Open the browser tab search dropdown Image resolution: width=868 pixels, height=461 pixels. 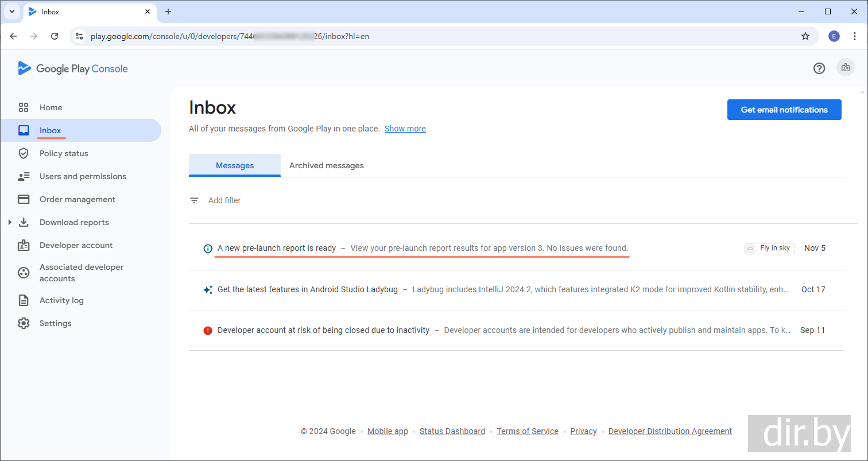coord(11,11)
